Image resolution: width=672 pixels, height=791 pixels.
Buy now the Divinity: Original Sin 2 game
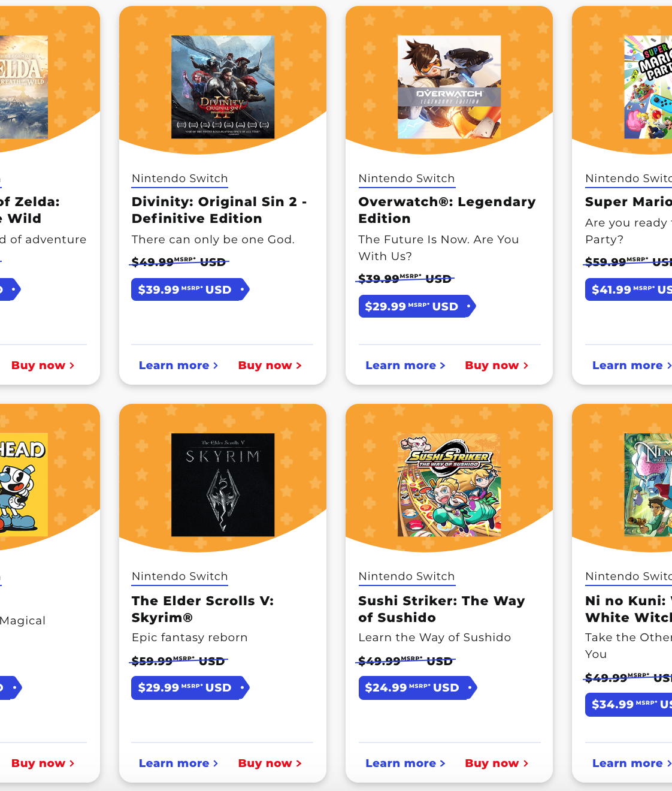pos(270,366)
